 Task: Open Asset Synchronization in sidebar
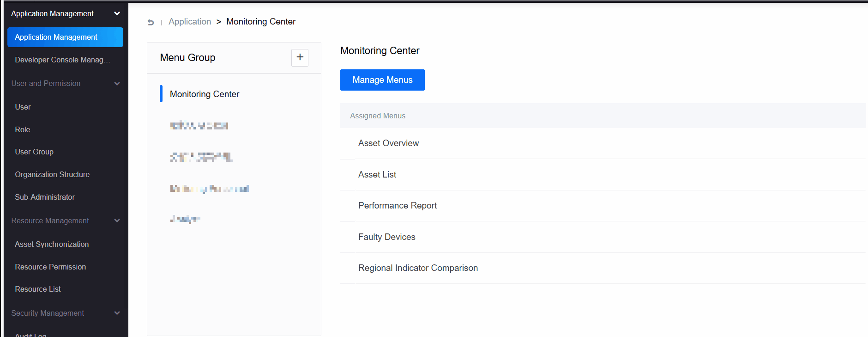click(52, 245)
